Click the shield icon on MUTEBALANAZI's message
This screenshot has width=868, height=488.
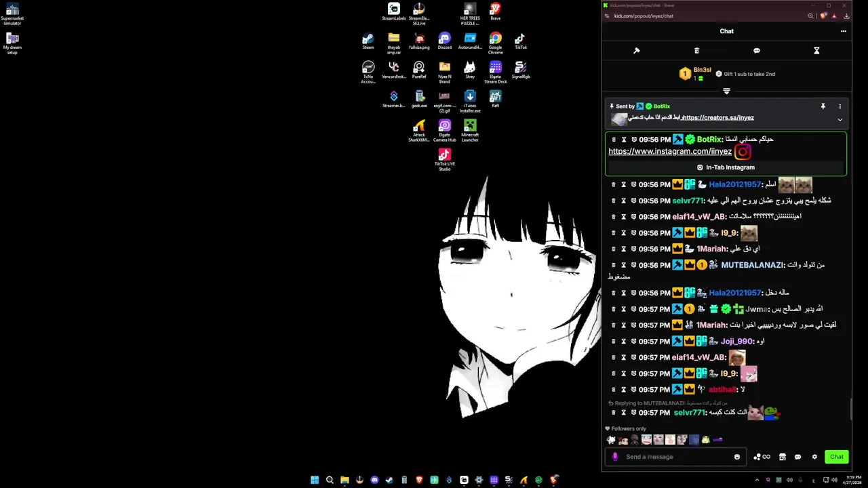pyautogui.click(x=634, y=265)
